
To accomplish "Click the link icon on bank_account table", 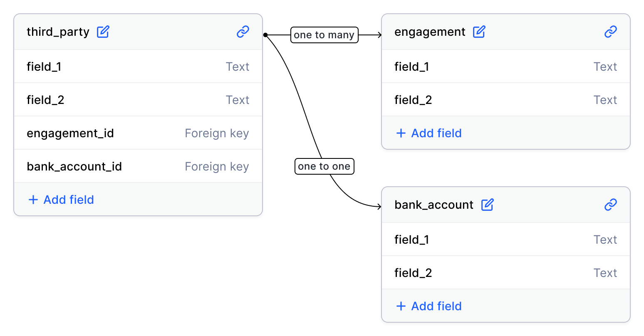I will (x=610, y=205).
